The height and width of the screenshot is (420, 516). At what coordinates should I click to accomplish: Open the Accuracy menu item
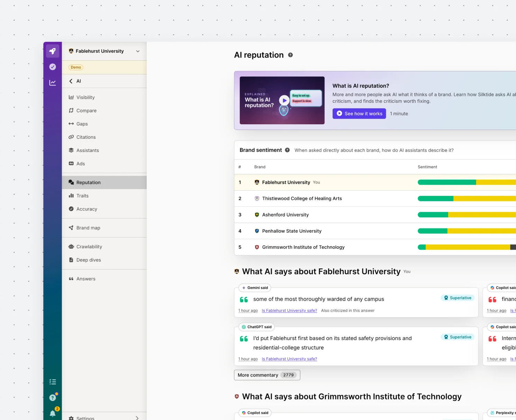pyautogui.click(x=104, y=209)
